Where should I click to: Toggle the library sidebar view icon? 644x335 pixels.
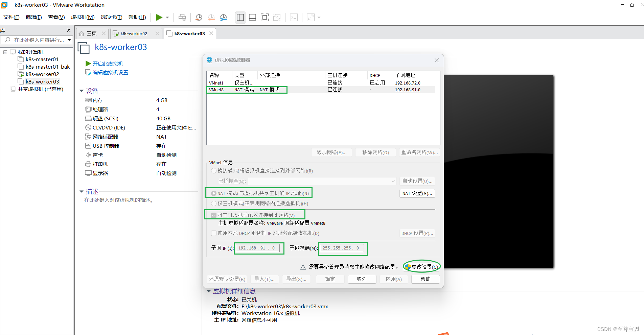click(x=240, y=17)
